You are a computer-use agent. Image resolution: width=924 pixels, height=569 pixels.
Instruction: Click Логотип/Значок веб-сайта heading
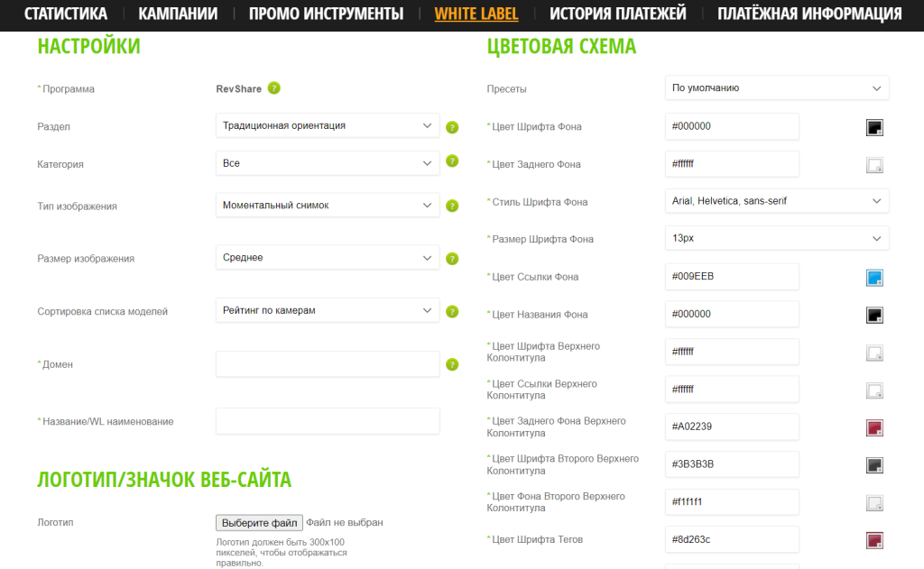[x=164, y=480]
